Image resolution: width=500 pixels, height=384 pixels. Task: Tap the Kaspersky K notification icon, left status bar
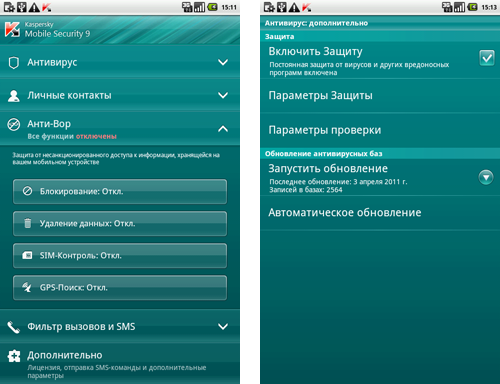pyautogui.click(x=46, y=7)
